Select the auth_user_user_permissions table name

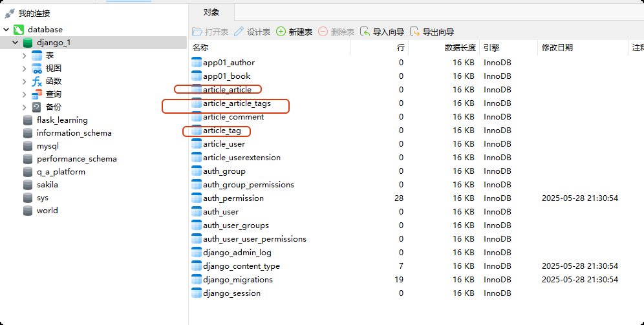(x=255, y=239)
